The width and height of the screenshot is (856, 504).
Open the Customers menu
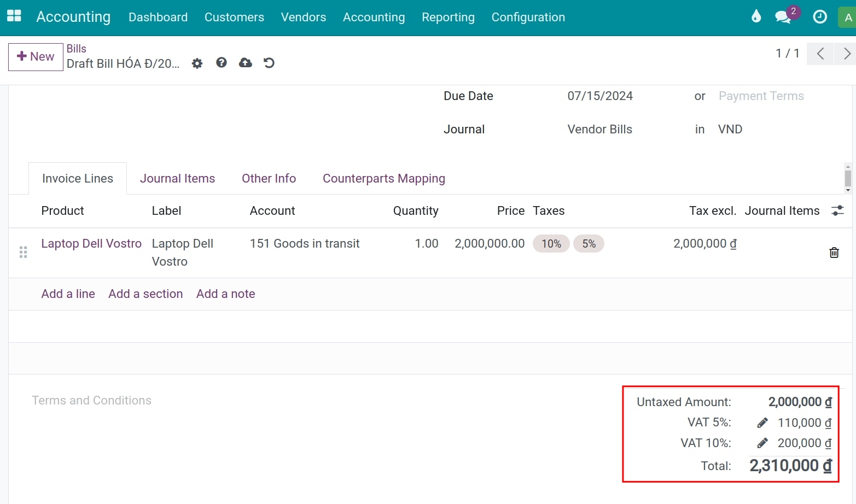[x=234, y=17]
